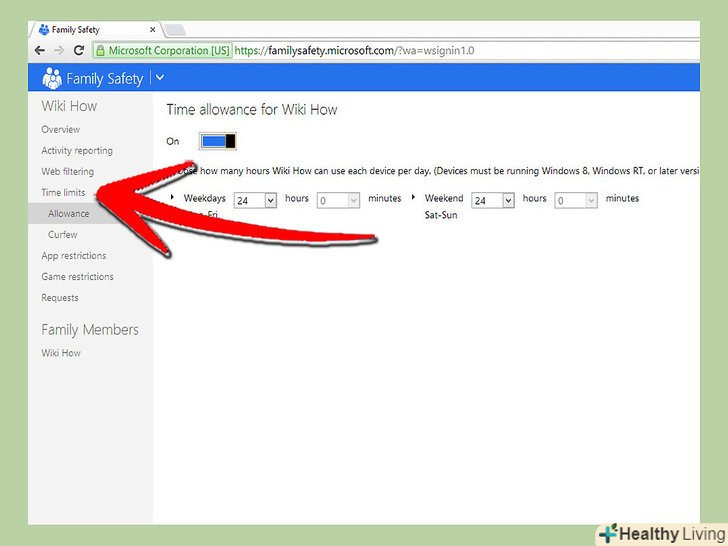728x546 pixels.
Task: Reload the page with refresh icon
Action: click(79, 50)
